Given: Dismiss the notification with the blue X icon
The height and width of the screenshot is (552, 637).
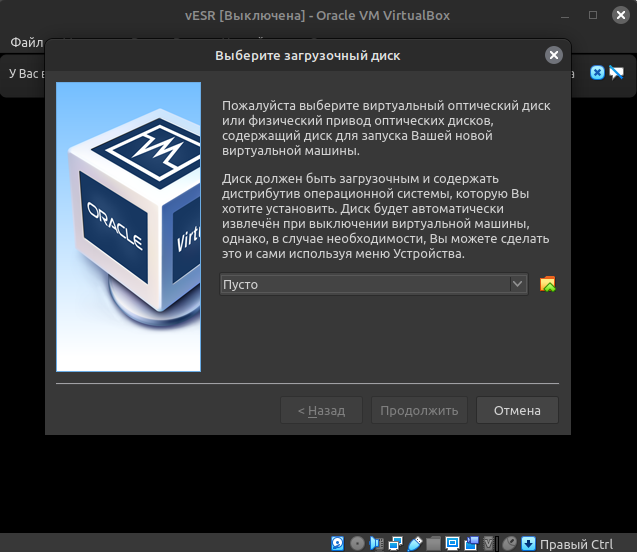Looking at the screenshot, I should coord(597,73).
